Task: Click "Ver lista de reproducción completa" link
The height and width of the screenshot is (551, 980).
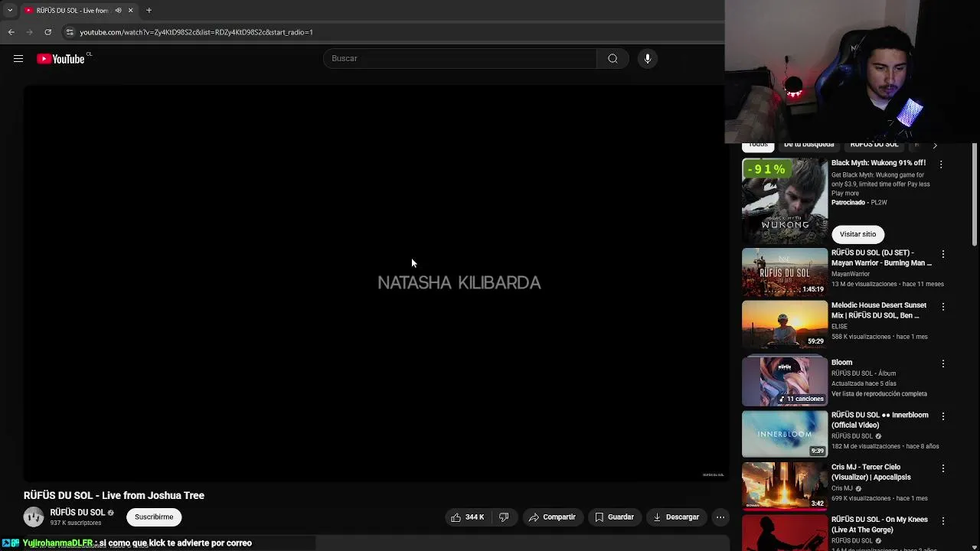Action: 879,394
